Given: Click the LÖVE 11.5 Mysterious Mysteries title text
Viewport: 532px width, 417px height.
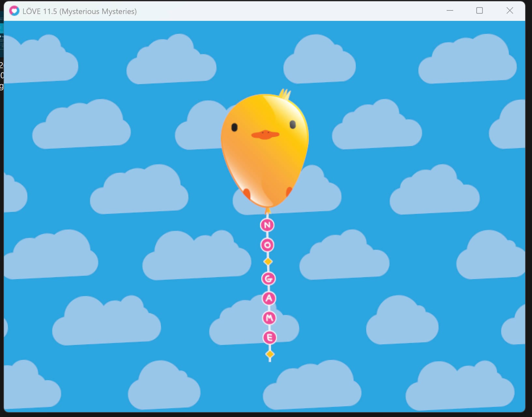Looking at the screenshot, I should click(x=79, y=11).
